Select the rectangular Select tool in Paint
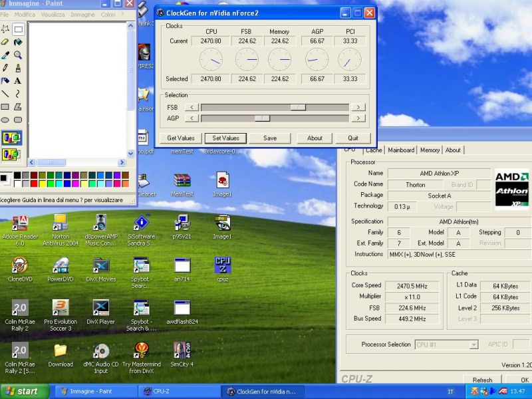This screenshot has width=532, height=399. (x=19, y=29)
